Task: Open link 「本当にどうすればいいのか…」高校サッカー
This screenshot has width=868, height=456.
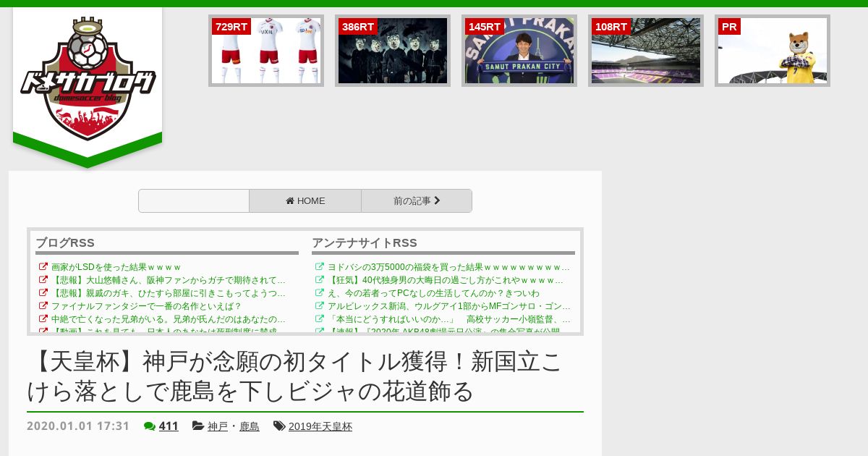Action: coord(449,319)
